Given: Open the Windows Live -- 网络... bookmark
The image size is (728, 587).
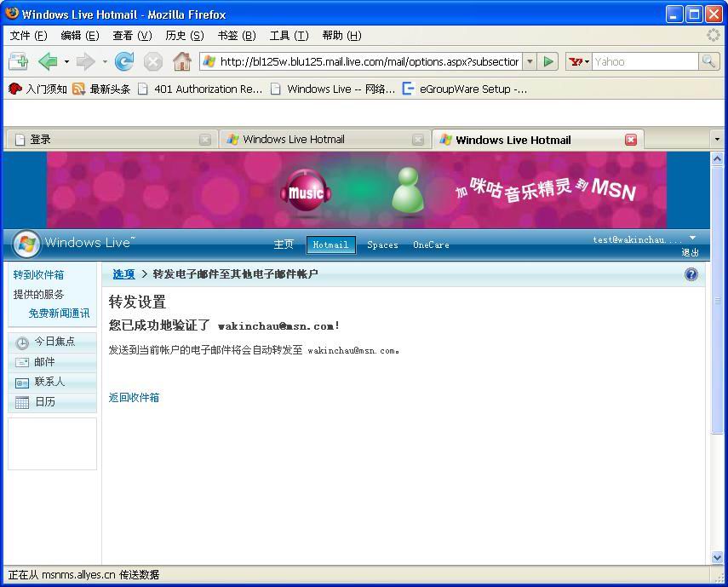Looking at the screenshot, I should click(x=333, y=89).
